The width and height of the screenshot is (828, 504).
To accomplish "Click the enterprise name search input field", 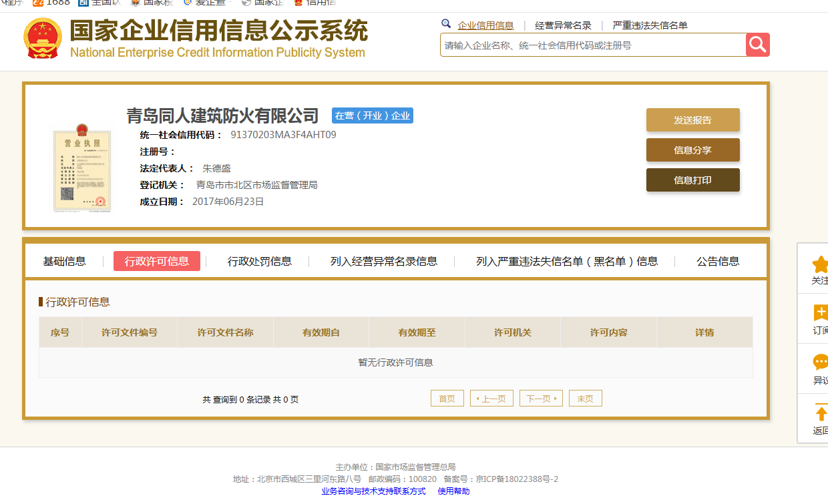I will coord(592,45).
